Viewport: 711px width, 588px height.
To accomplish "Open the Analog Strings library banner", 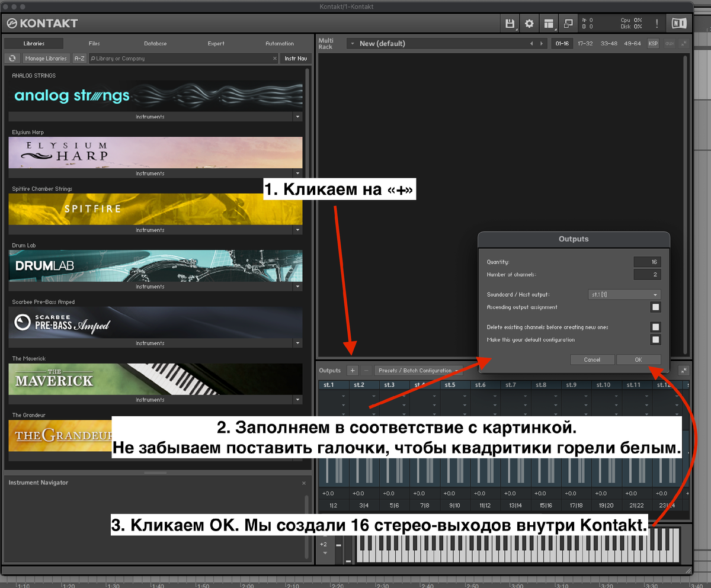I will 156,95.
